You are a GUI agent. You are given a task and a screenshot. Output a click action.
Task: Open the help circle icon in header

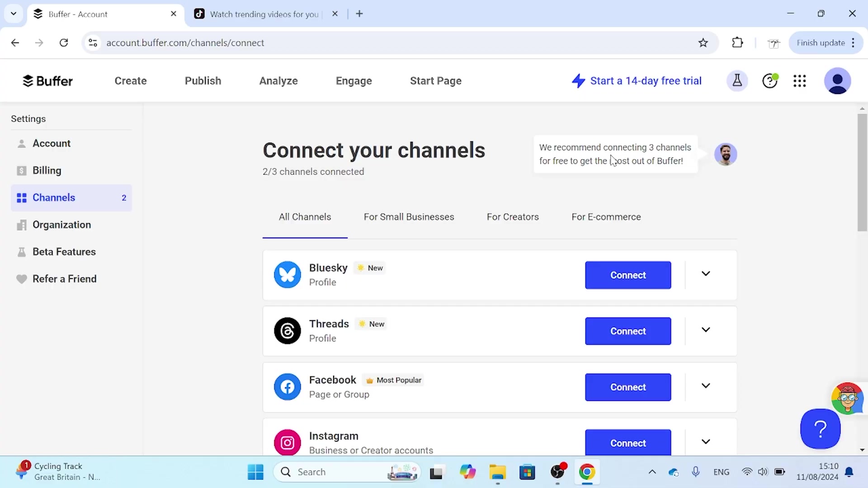coord(770,81)
